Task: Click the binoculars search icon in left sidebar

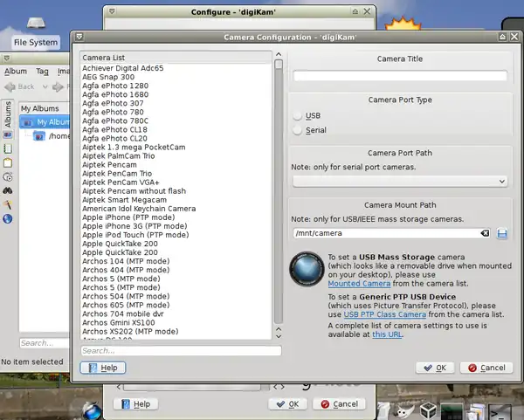Action: [x=7, y=190]
